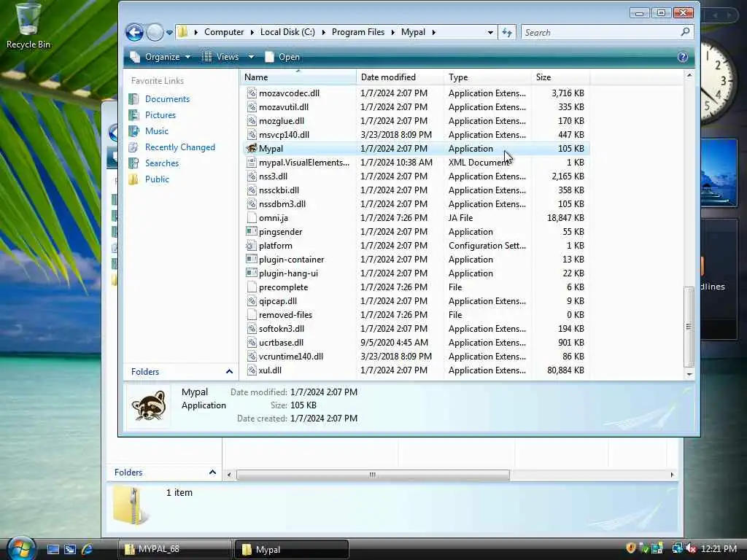Click the nssdbm3.dll file name
This screenshot has height=560, width=747.
[282, 204]
